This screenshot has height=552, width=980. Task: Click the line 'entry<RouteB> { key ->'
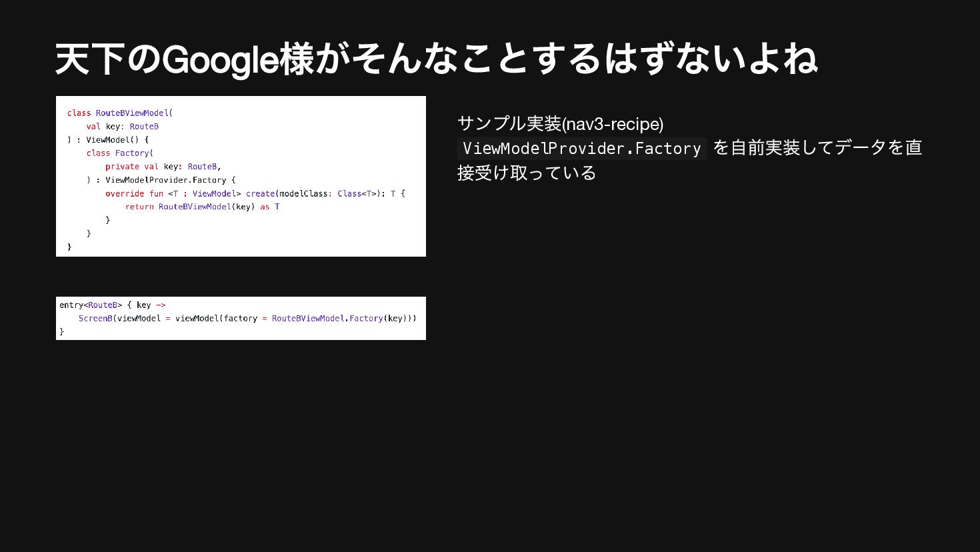pyautogui.click(x=112, y=305)
